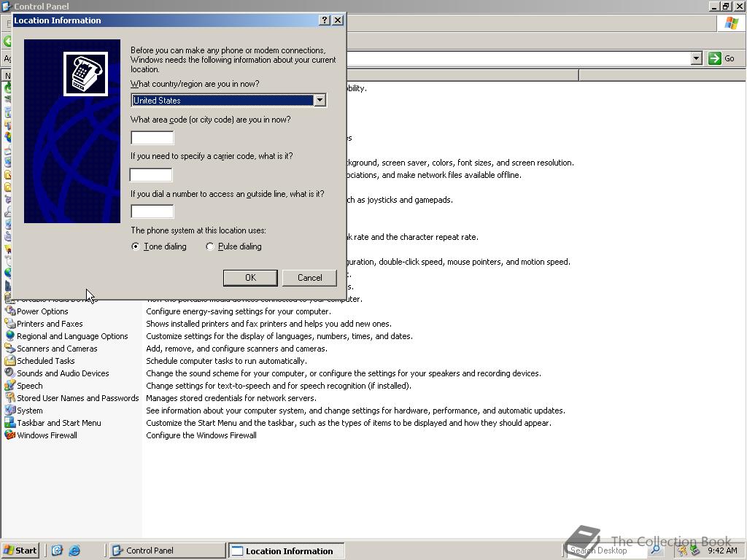Launch Internet Explorer from Quick Launch
Image resolution: width=747 pixels, height=560 pixels.
coord(74,551)
